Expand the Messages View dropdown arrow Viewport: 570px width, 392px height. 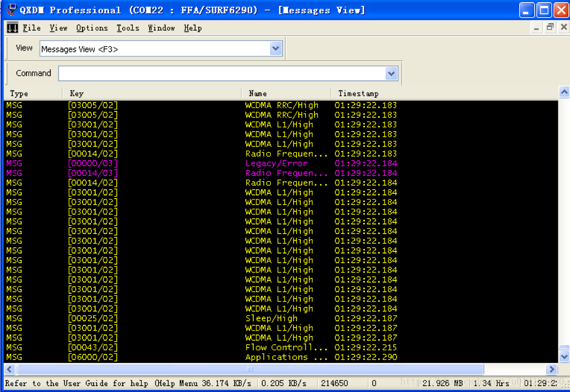[x=276, y=49]
